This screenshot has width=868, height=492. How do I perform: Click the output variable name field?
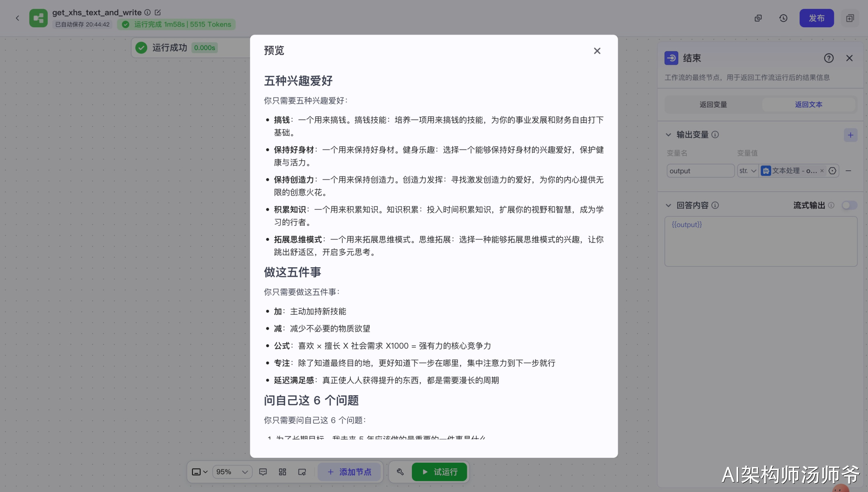coord(700,171)
